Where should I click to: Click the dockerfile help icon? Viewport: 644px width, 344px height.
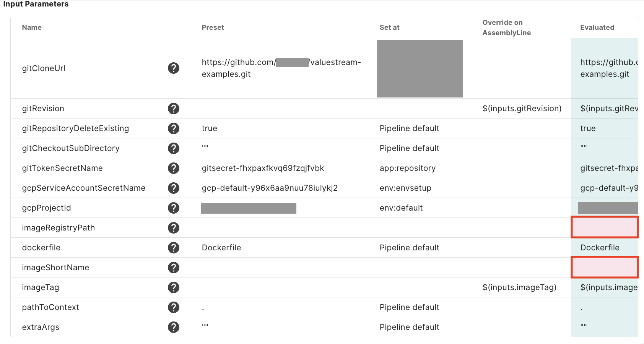[x=174, y=248]
